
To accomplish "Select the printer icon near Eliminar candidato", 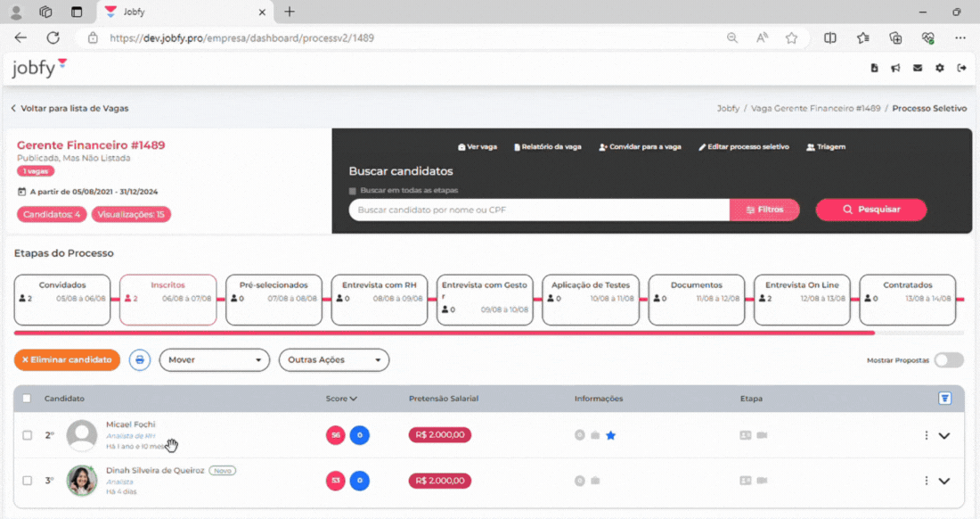I will [x=140, y=359].
